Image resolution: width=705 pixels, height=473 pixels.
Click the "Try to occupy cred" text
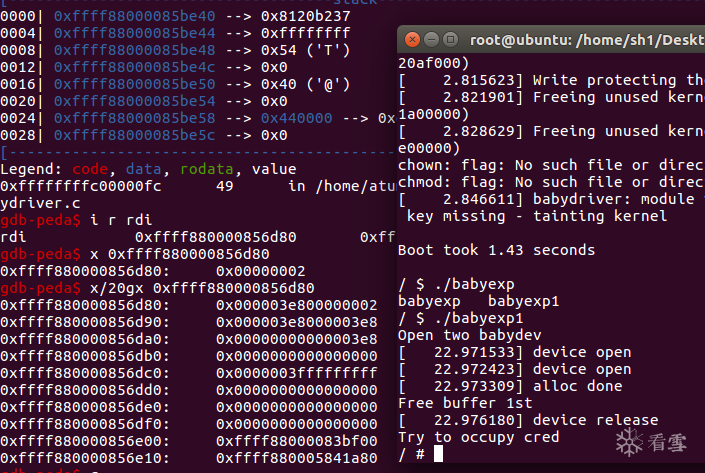coord(478,437)
